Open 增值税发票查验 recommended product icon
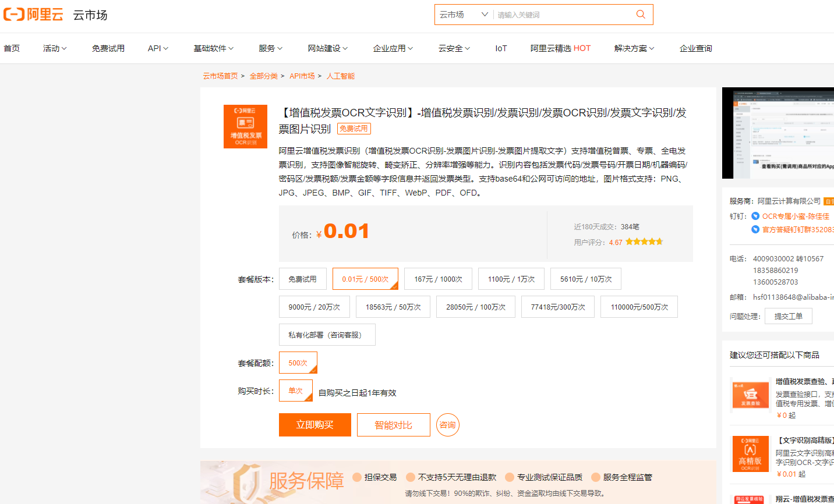The image size is (834, 504). coord(751,396)
